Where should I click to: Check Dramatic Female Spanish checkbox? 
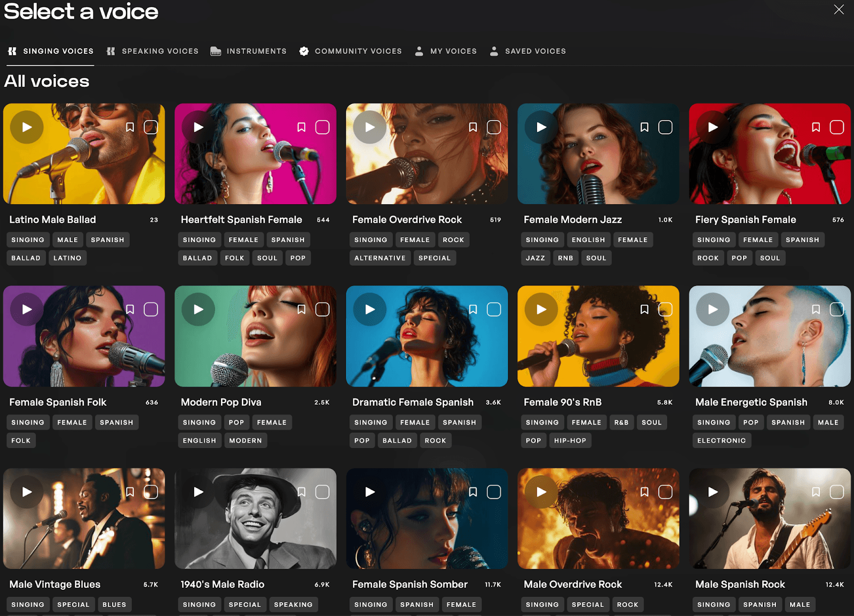(494, 309)
